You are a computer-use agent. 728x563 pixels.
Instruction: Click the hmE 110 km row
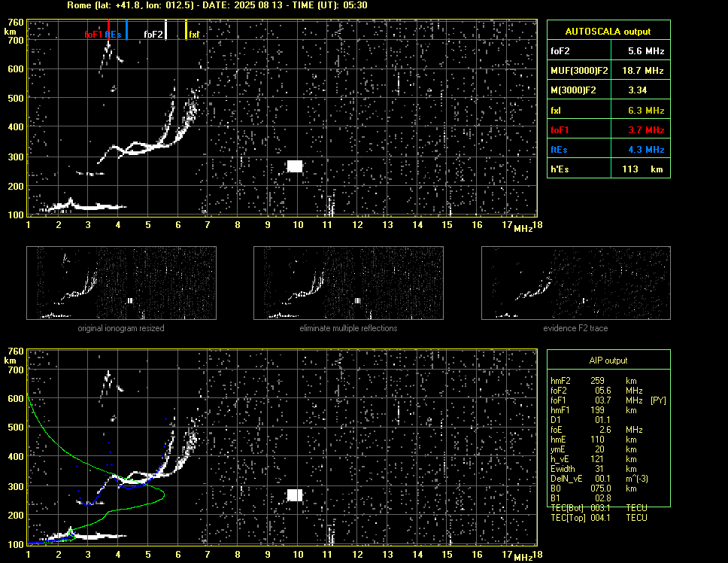tap(593, 440)
